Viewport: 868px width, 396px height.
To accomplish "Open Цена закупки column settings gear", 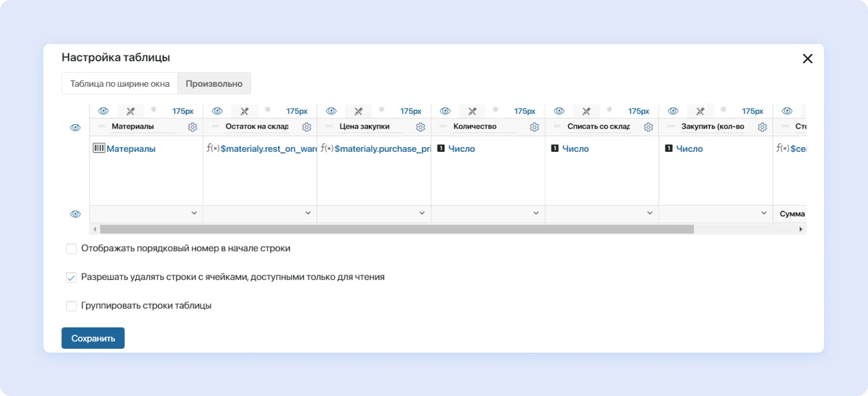I will pos(420,127).
